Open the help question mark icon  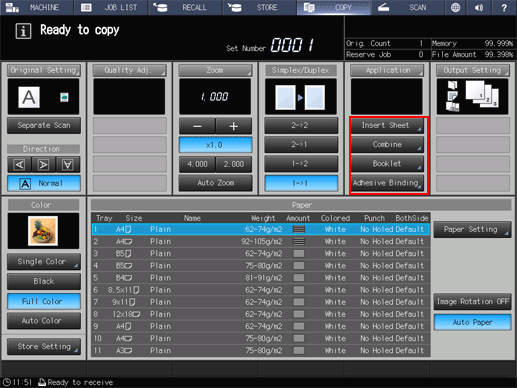[504, 7]
